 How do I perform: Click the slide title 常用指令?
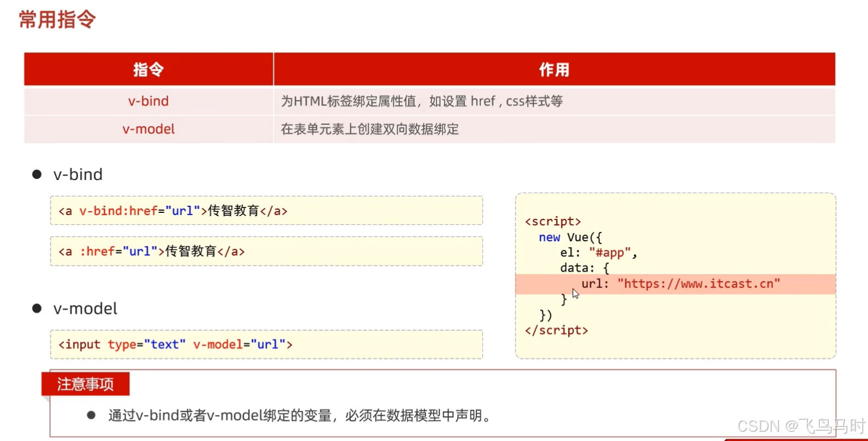57,20
